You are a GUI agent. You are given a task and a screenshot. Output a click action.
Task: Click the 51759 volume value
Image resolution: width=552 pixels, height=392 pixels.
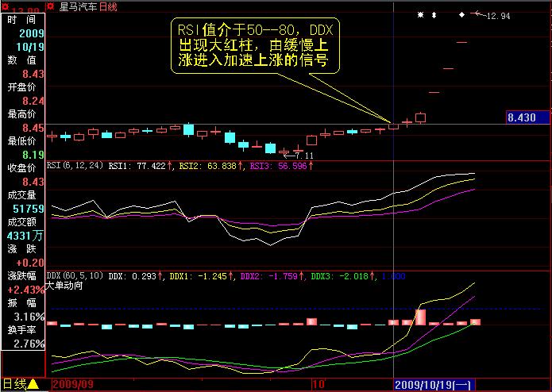28,209
